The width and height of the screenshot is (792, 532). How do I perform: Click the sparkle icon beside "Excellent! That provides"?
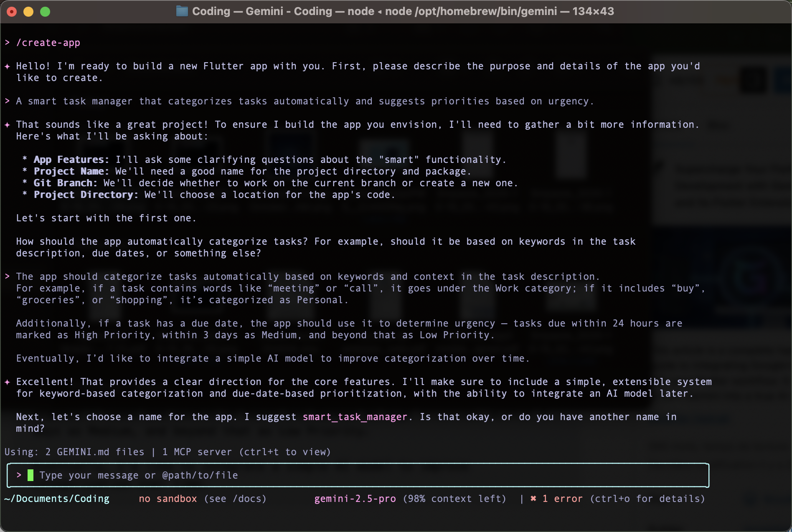[x=7, y=382]
